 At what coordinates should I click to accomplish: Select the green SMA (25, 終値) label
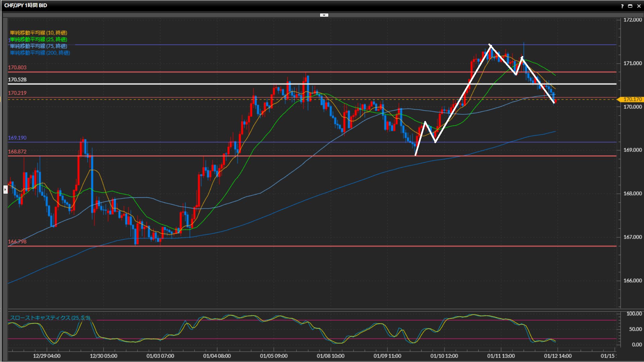[x=39, y=39]
